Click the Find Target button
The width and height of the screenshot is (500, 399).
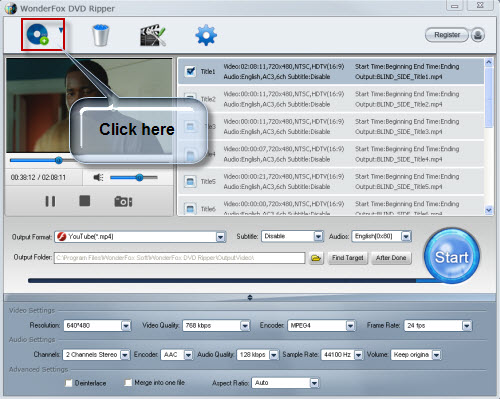(x=348, y=258)
